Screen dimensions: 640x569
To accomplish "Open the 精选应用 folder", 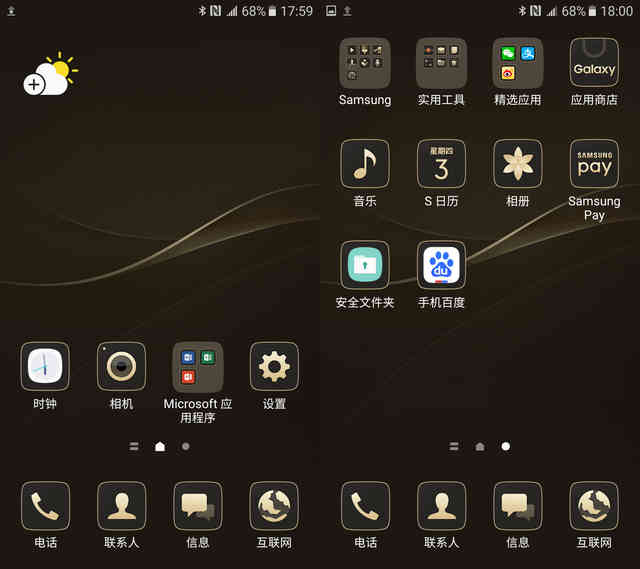I will [518, 62].
